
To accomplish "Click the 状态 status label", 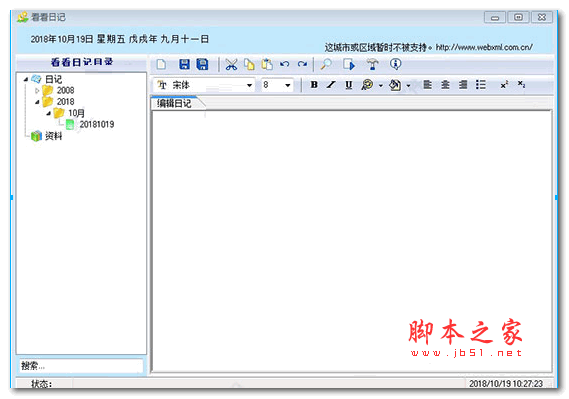I will 41,384.
